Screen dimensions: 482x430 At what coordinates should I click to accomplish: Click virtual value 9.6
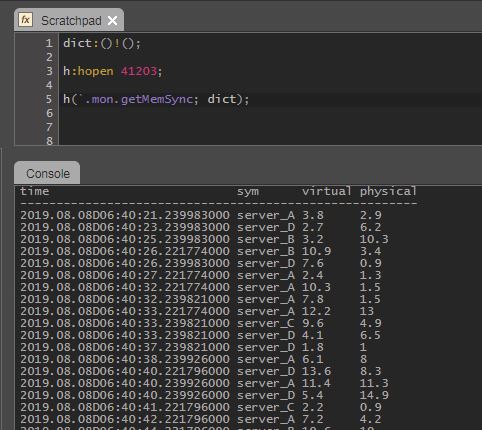(x=313, y=323)
